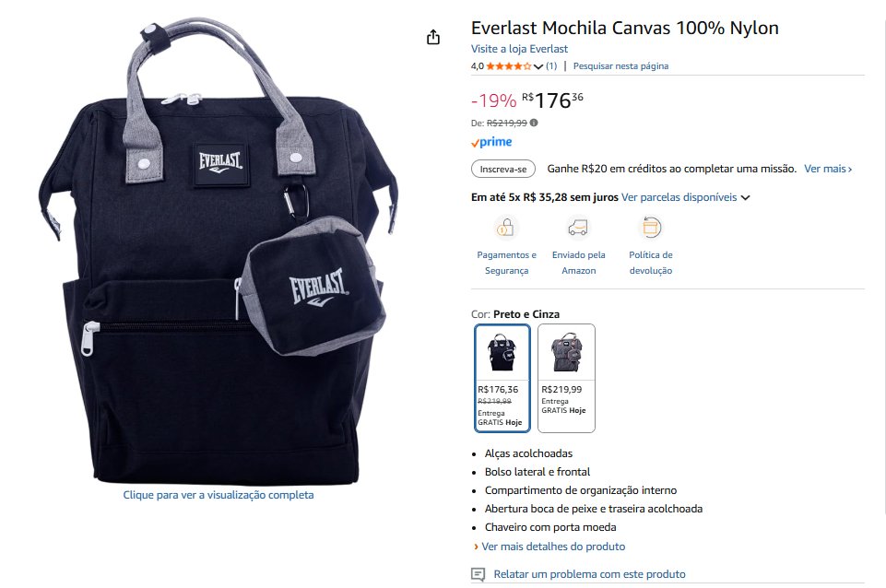Click the share icon near product image
Screen dimensions: 886x588
click(432, 37)
